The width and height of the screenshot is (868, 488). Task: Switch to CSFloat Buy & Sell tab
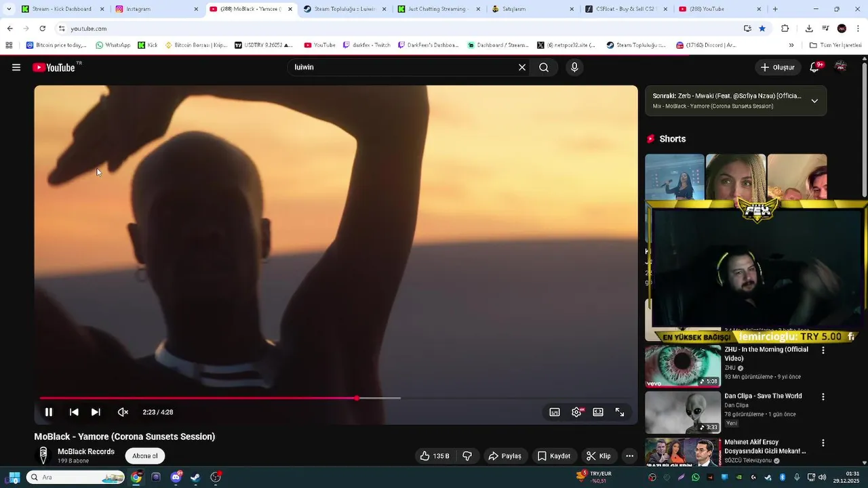pyautogui.click(x=625, y=9)
